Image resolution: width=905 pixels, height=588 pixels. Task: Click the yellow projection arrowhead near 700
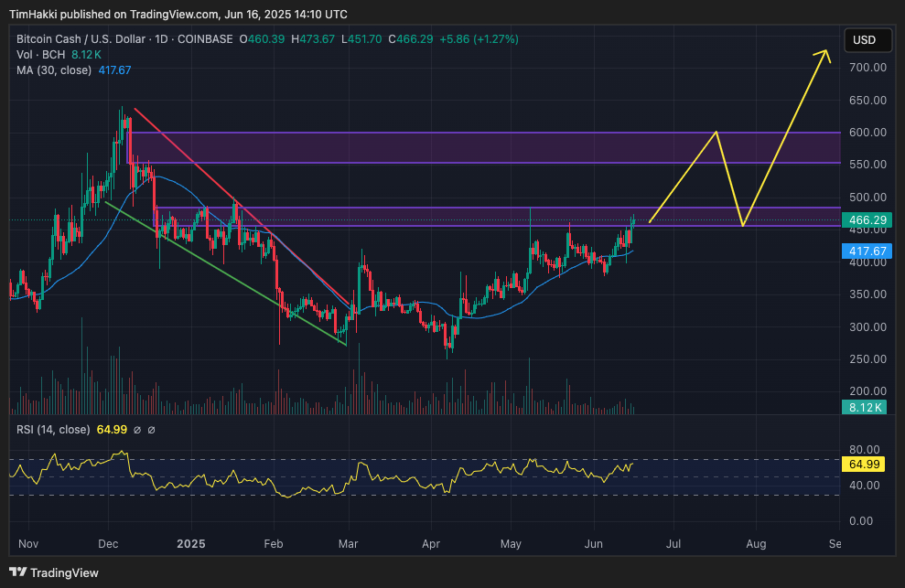[x=825, y=53]
